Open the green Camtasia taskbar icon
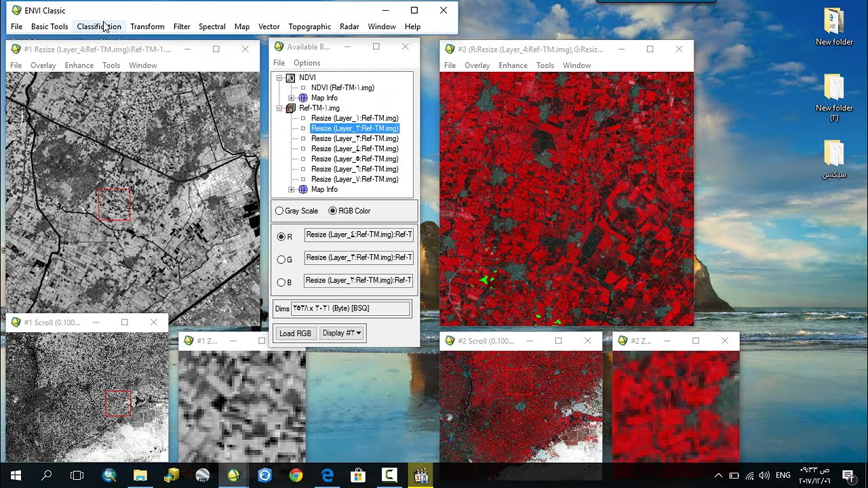 pyautogui.click(x=389, y=475)
